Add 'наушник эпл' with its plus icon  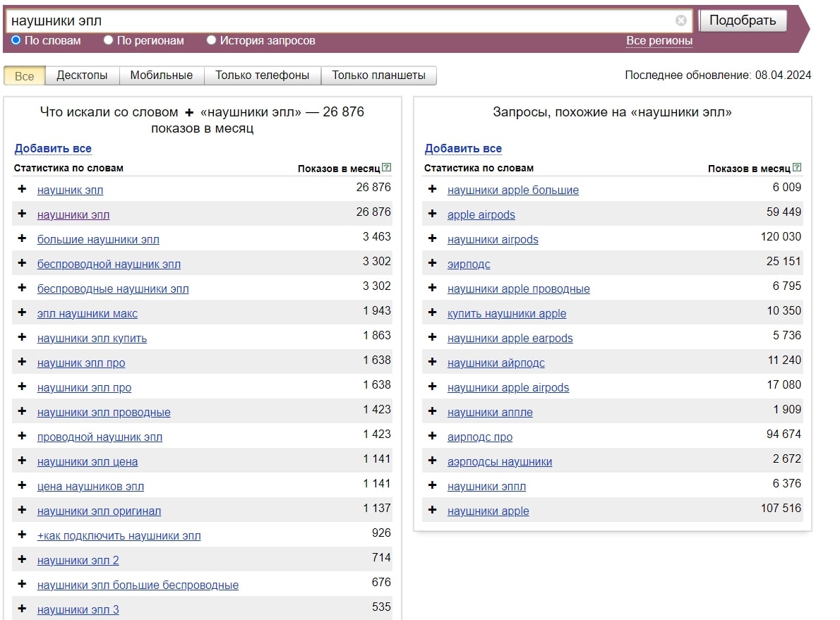point(22,189)
